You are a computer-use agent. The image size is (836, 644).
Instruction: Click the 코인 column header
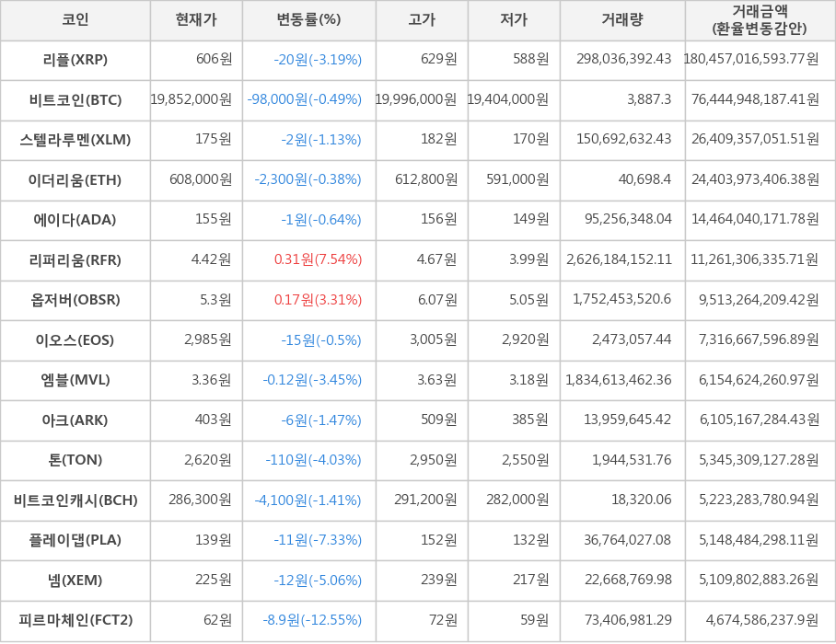pyautogui.click(x=75, y=20)
